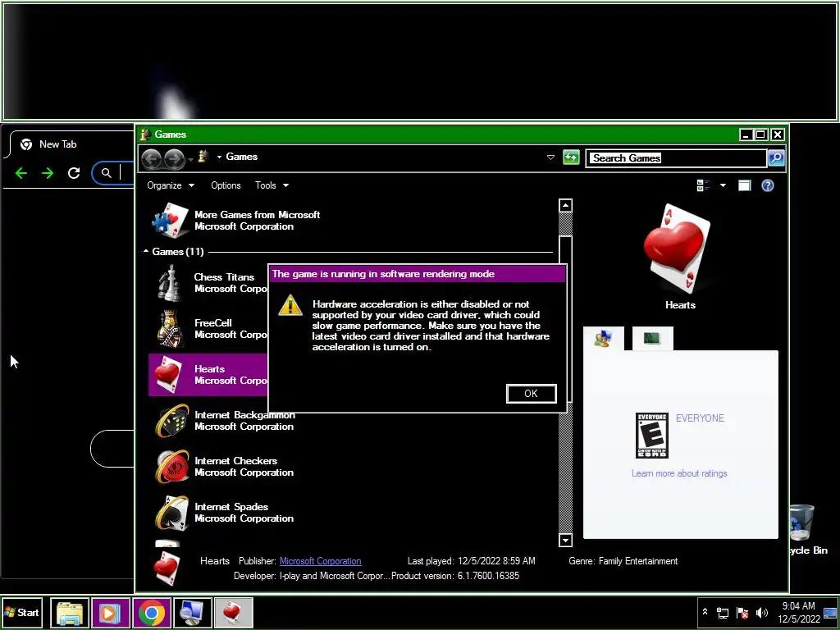Open the Tools menu
The height and width of the screenshot is (630, 840).
click(272, 185)
